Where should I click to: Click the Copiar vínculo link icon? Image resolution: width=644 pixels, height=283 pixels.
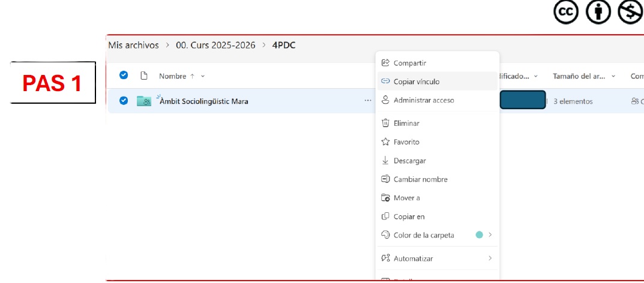click(386, 82)
